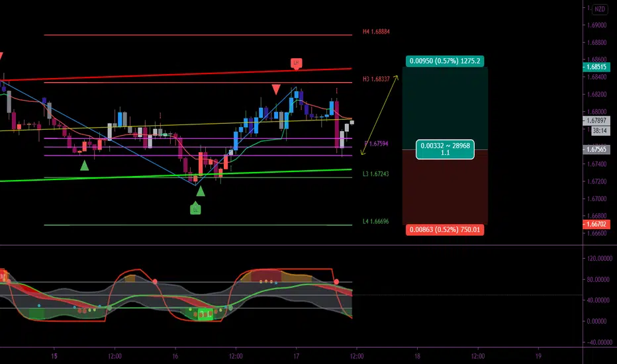Click the 1.67000 price scale label
This screenshot has height=364, width=617.
[x=596, y=199]
